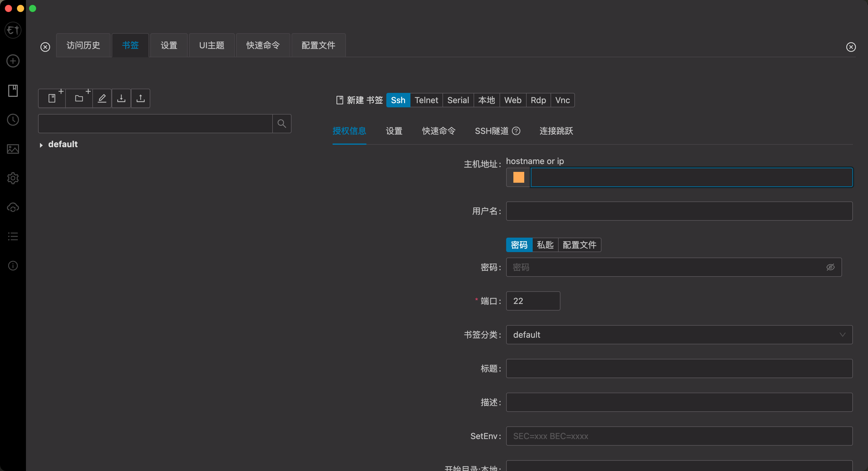Toggle password visibility eye icon
Screen dimensions: 868x471
(830, 267)
